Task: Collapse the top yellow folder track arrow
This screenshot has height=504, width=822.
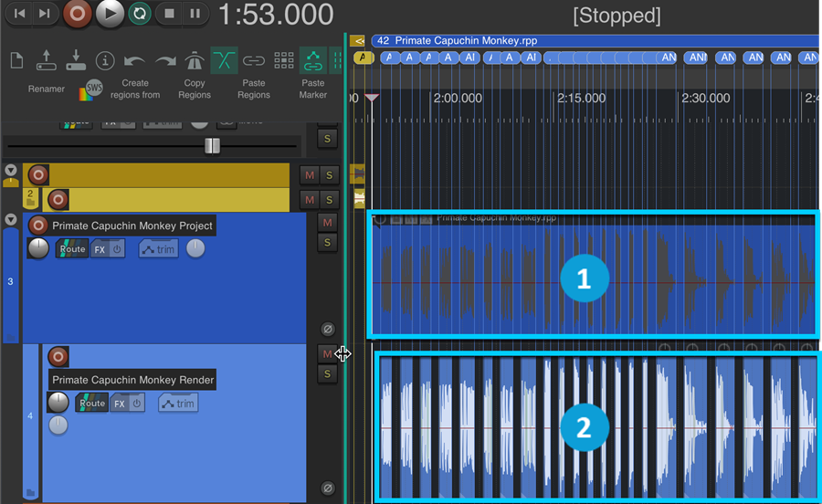Action: click(11, 170)
